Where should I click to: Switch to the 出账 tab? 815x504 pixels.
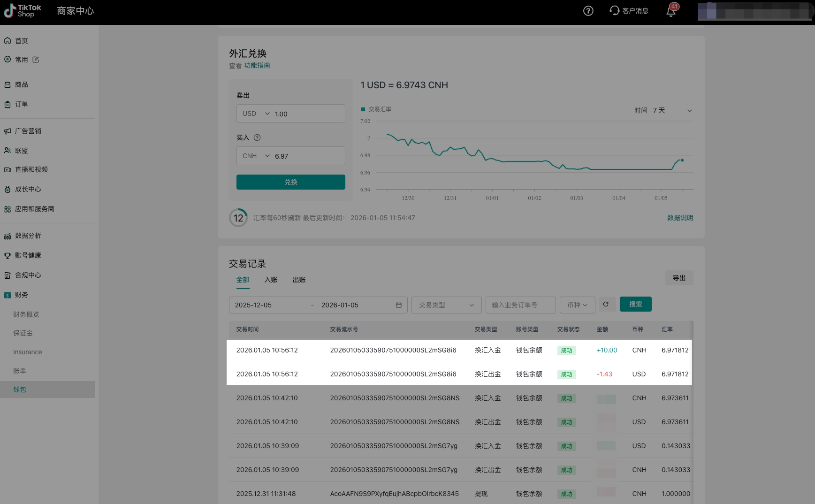299,280
